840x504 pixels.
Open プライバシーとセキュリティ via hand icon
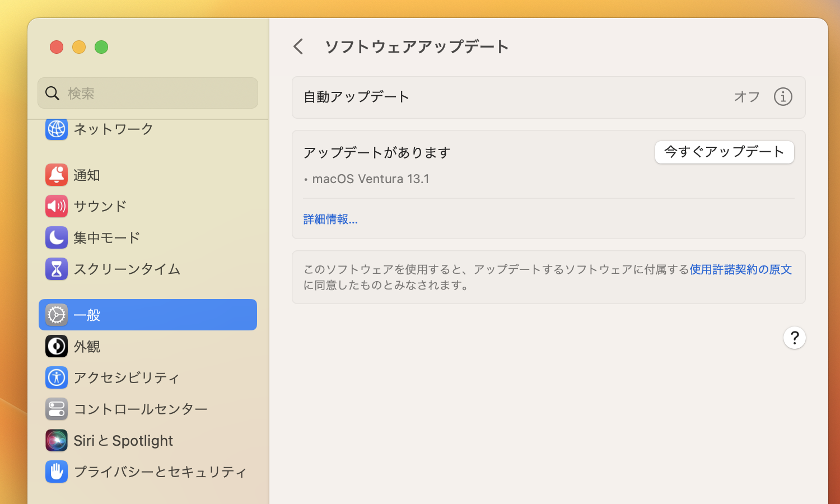56,472
